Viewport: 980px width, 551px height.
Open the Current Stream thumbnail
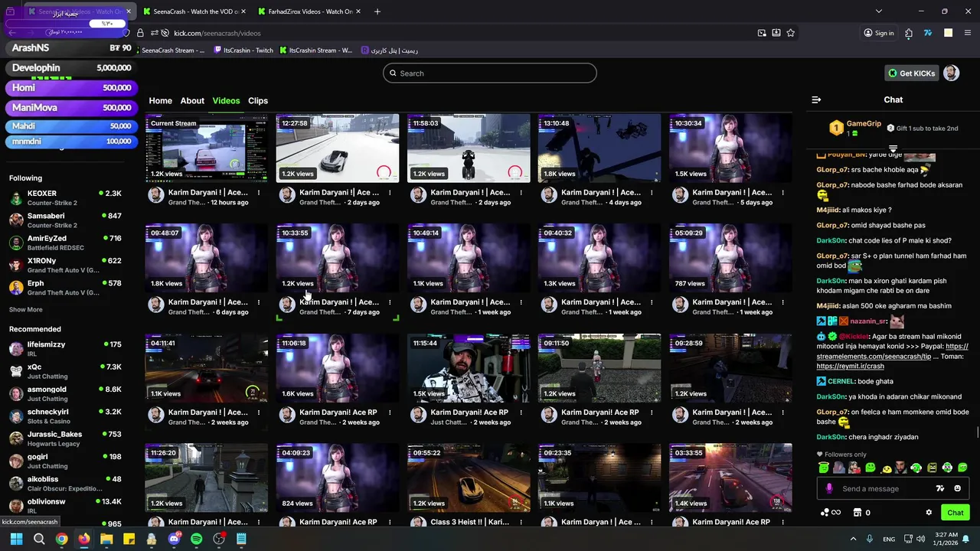(207, 148)
